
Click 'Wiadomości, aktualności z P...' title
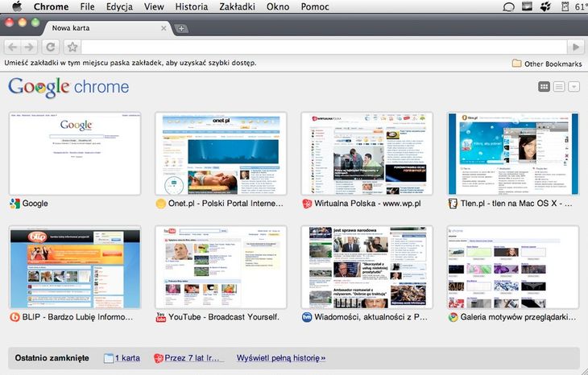pyautogui.click(x=371, y=317)
